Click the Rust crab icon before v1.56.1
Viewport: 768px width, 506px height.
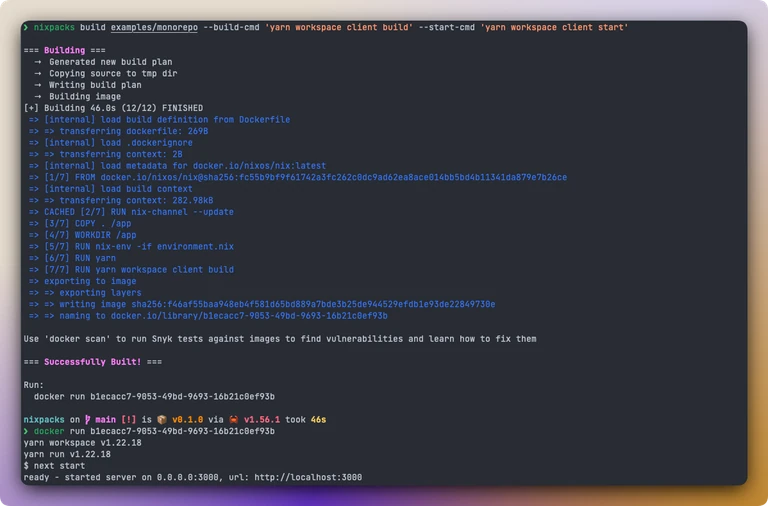point(234,420)
